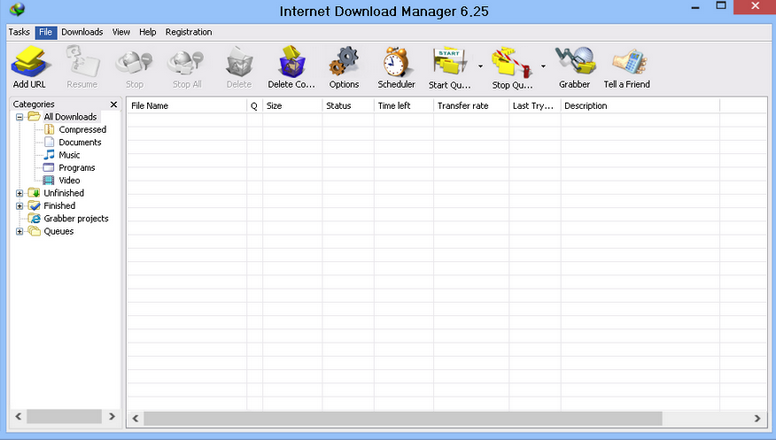Sort by Last Try column header
This screenshot has height=440, width=776.
[535, 106]
